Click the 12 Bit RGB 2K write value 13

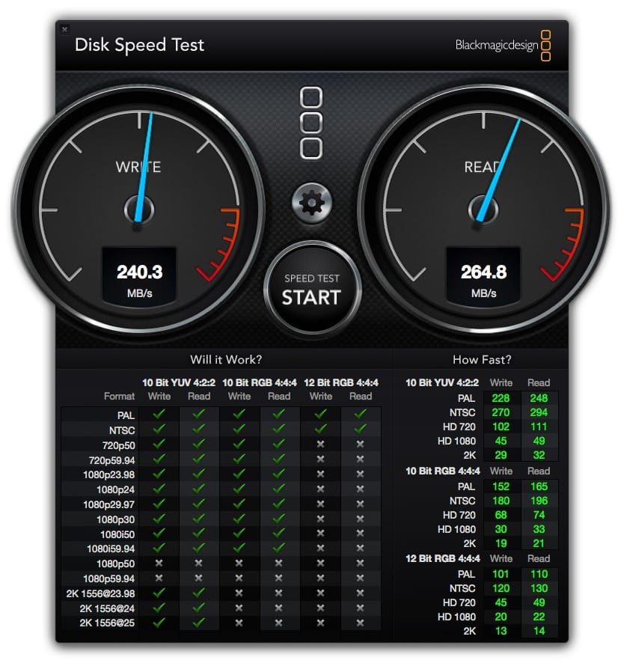pyautogui.click(x=501, y=631)
